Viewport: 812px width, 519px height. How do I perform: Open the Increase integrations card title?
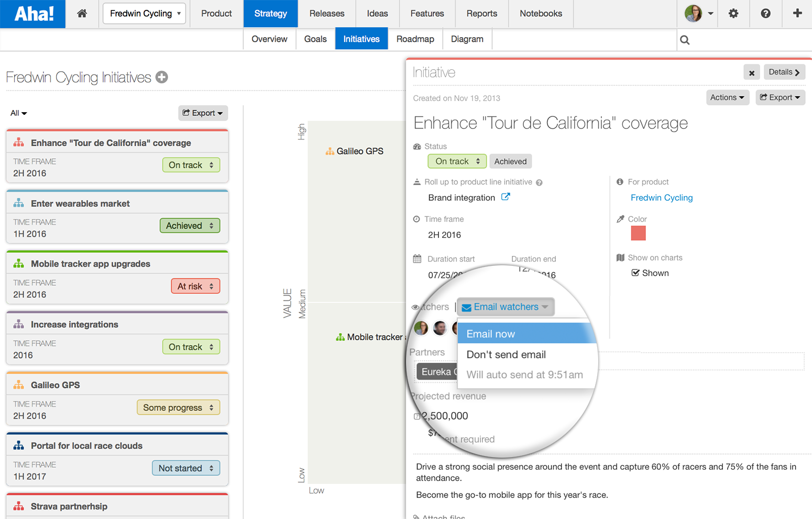coord(74,325)
